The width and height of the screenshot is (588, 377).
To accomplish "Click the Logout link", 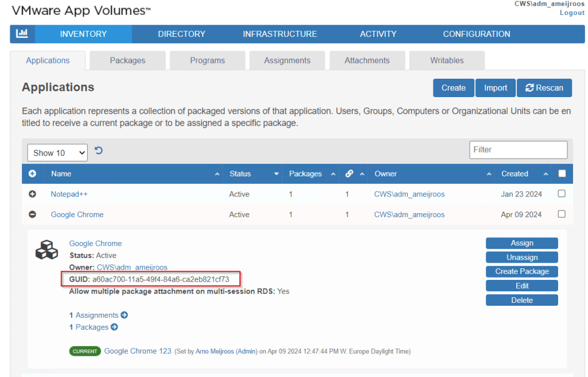I will (x=572, y=13).
